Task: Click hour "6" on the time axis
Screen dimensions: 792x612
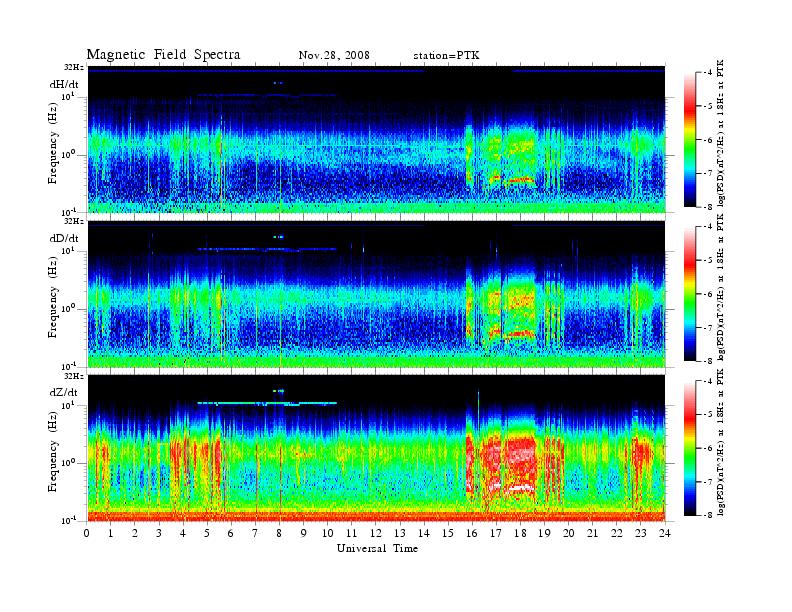Action: coord(231,533)
